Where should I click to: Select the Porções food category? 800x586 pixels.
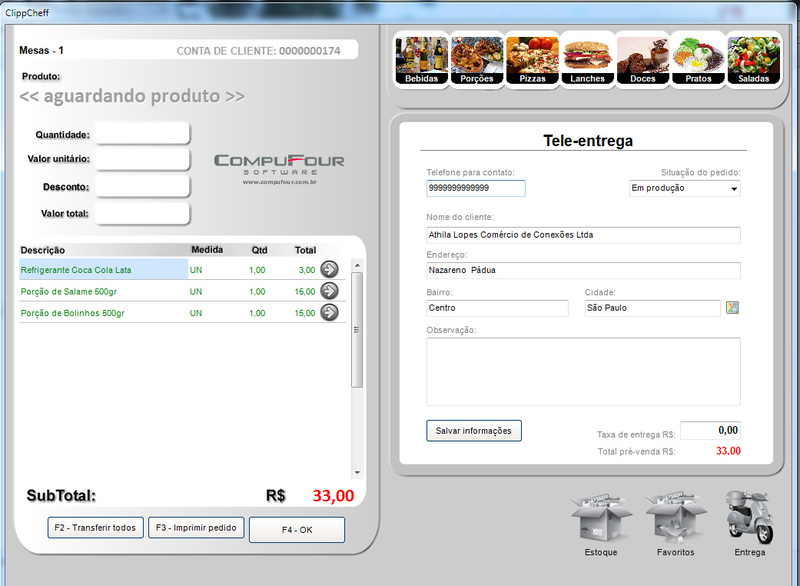[476, 60]
